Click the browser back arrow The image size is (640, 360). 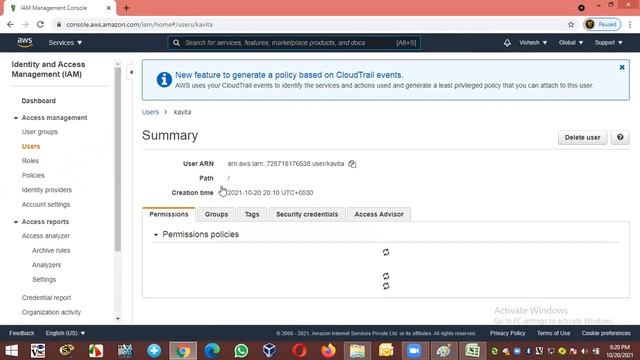(x=10, y=24)
